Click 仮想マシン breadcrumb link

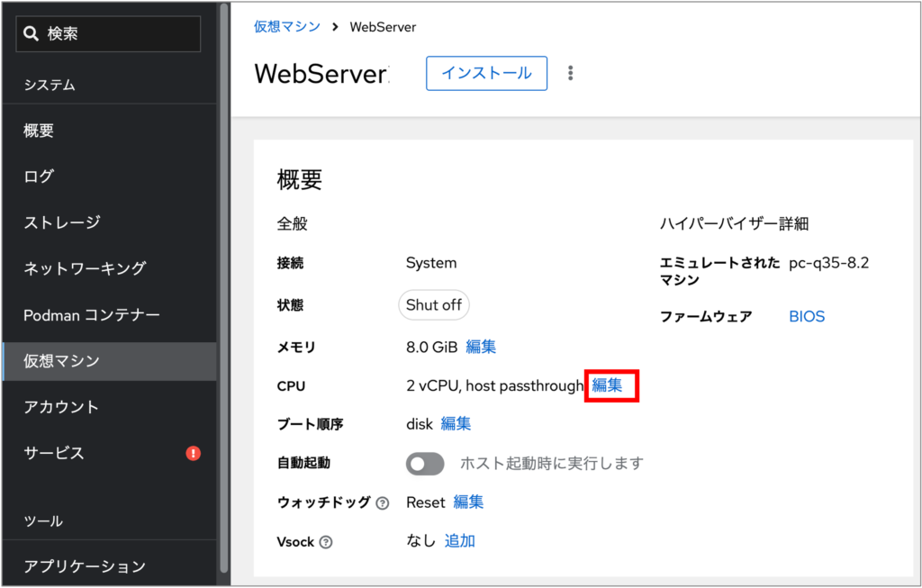(x=287, y=26)
